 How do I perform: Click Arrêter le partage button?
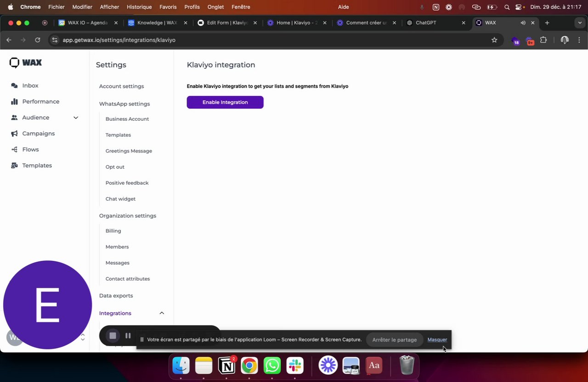click(x=395, y=340)
